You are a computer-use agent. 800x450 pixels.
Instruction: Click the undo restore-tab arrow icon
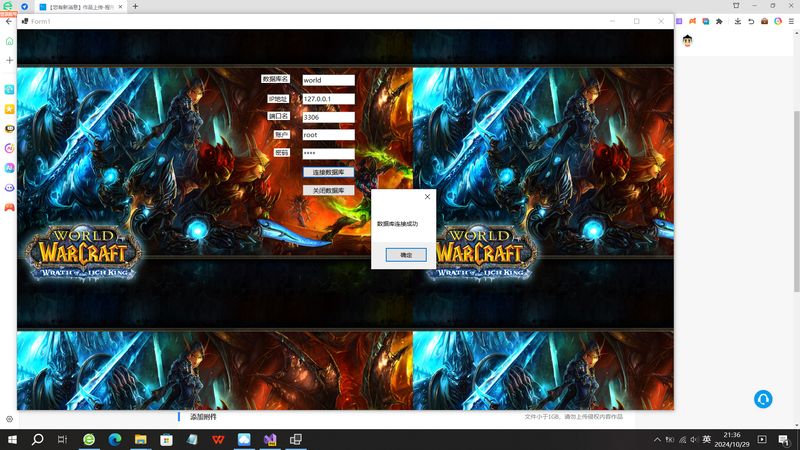point(751,21)
